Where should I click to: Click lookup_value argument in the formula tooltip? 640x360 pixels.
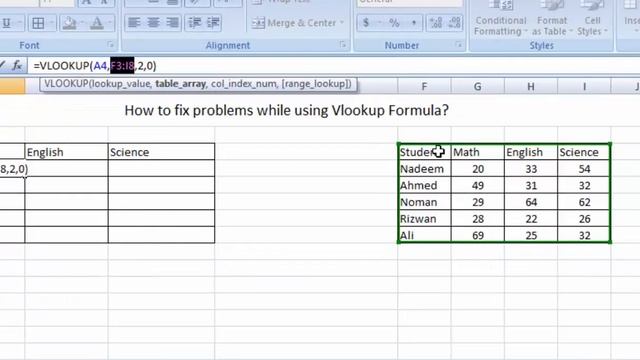click(122, 84)
